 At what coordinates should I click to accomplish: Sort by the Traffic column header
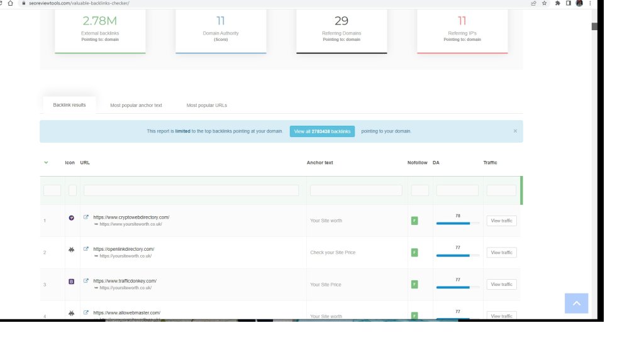coord(490,163)
